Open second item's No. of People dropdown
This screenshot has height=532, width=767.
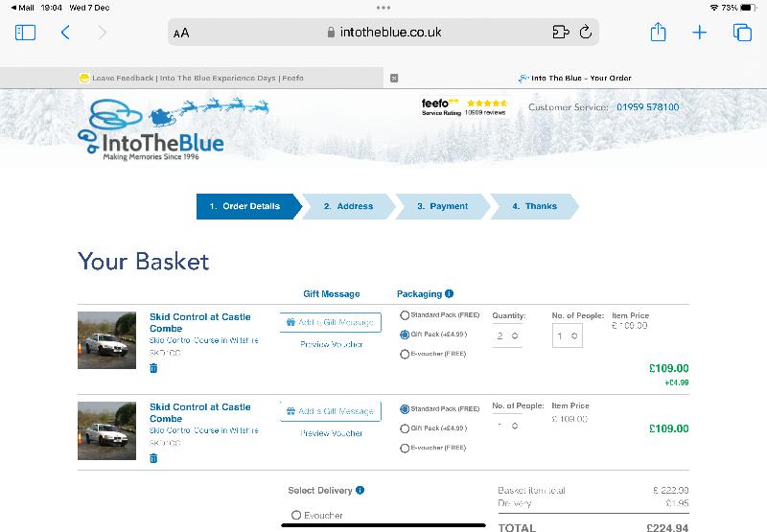pos(507,426)
